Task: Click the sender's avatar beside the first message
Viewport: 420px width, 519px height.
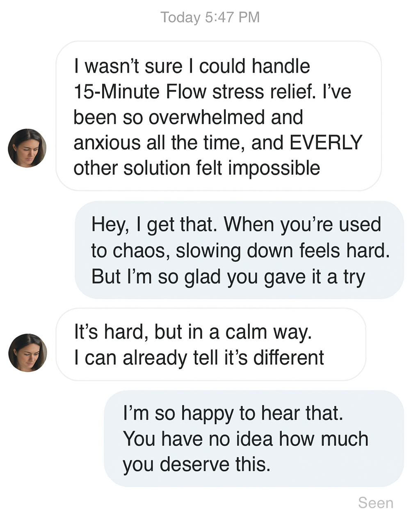Action: (27, 148)
